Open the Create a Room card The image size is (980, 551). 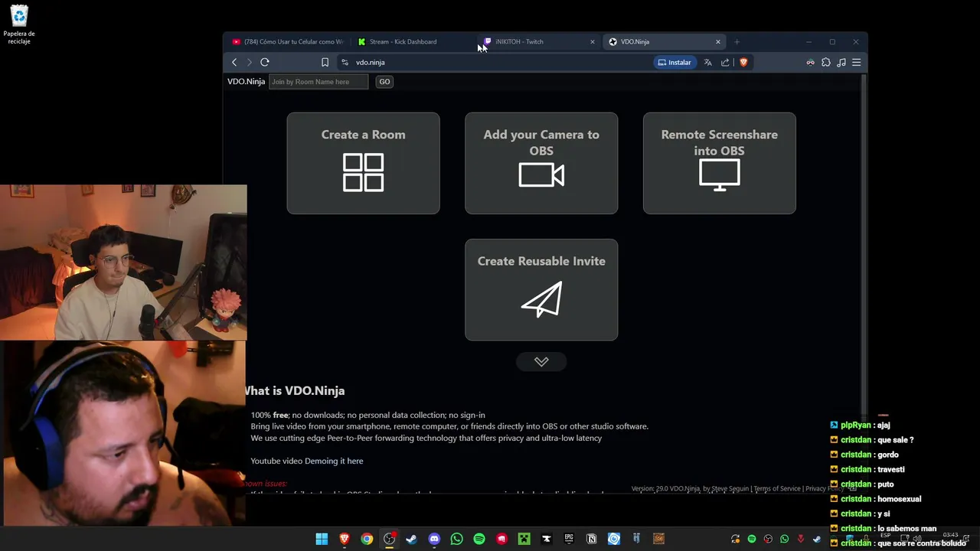pyautogui.click(x=363, y=163)
